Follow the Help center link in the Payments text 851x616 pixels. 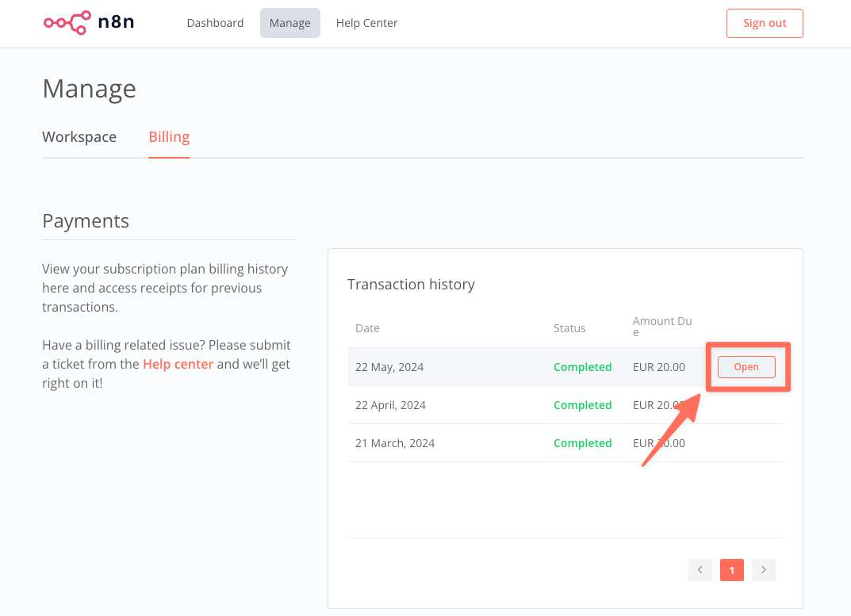tap(178, 364)
